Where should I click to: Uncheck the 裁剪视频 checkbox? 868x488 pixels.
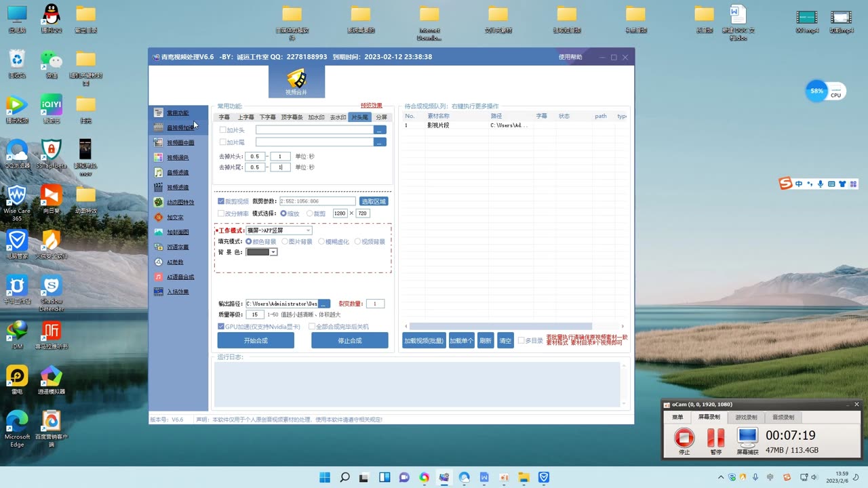click(221, 201)
